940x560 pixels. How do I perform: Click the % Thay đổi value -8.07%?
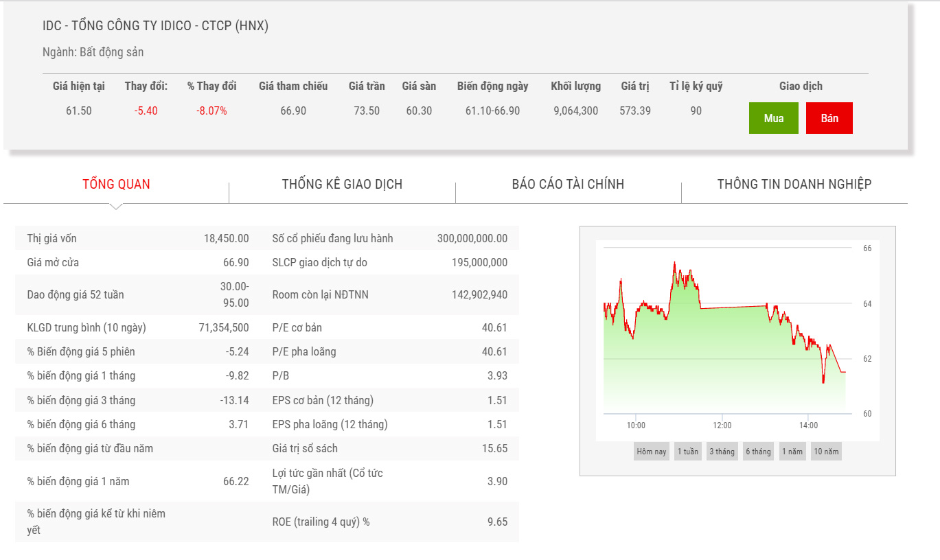tap(211, 110)
